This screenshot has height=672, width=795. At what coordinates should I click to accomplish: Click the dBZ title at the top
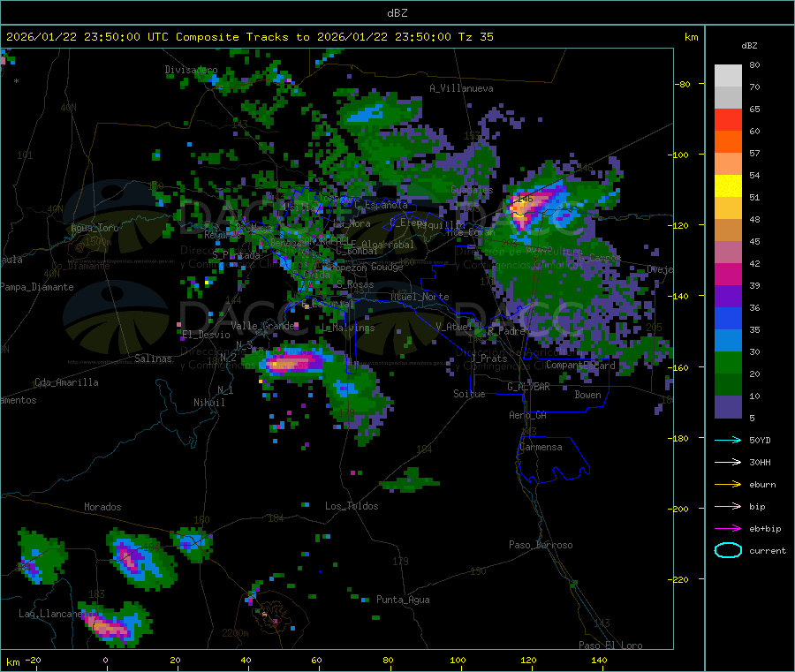coord(397,13)
